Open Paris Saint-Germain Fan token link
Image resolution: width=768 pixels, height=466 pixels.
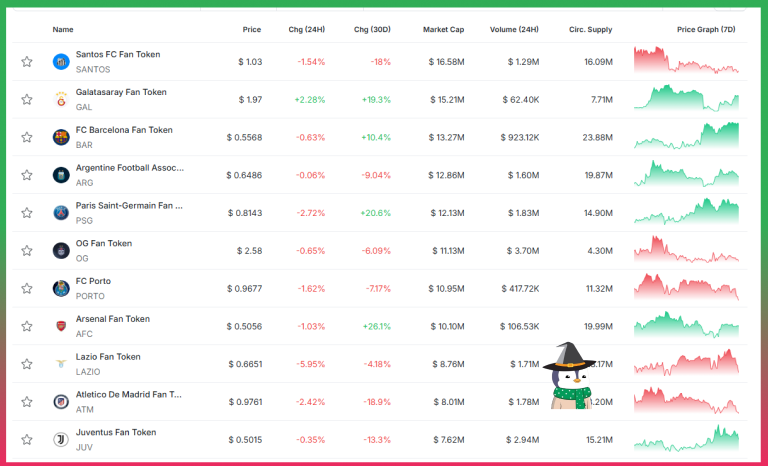[129, 205]
